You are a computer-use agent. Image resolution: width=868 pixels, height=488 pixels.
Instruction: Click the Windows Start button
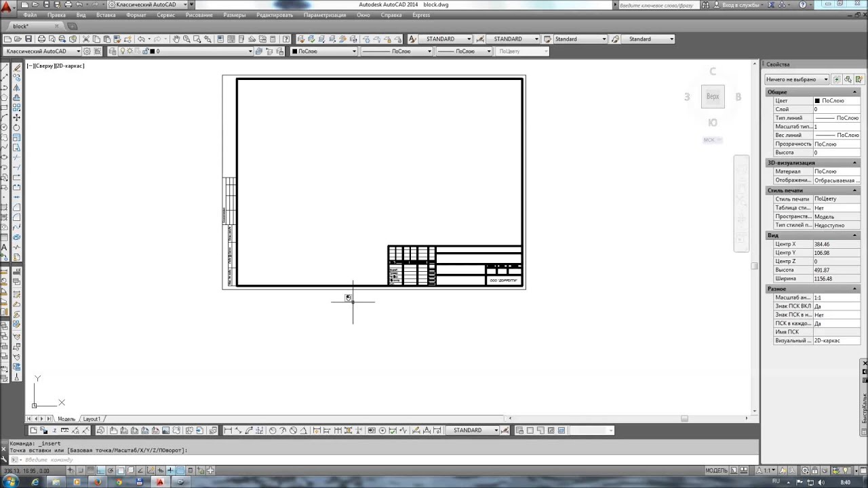click(10, 482)
